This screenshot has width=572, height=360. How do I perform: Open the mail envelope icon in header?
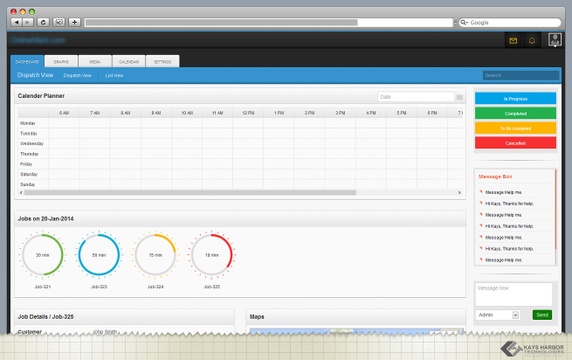pyautogui.click(x=513, y=40)
